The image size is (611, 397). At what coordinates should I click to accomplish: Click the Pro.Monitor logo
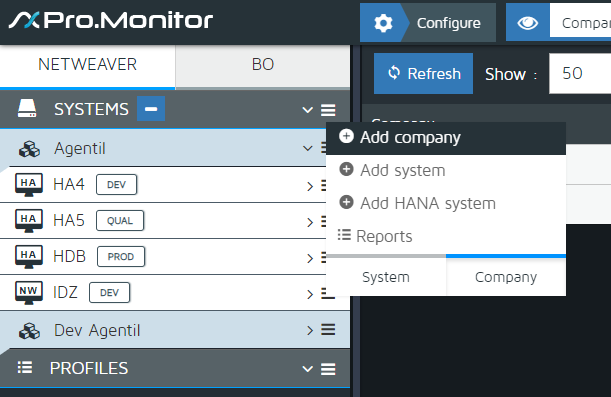point(111,20)
